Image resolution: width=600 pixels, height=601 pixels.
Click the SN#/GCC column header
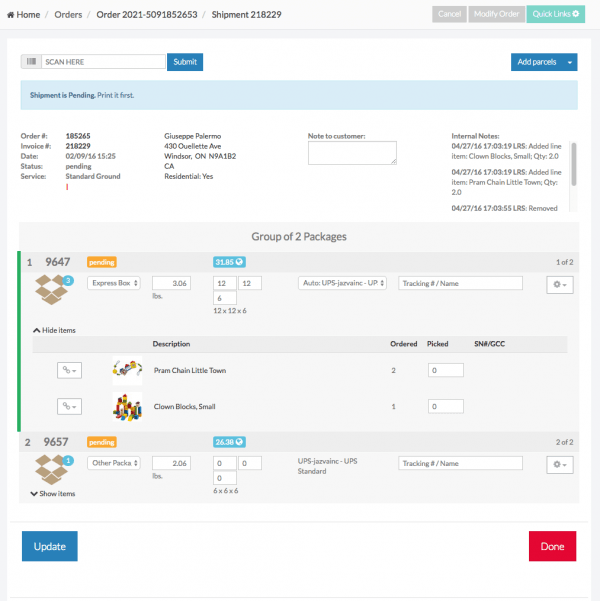(490, 344)
